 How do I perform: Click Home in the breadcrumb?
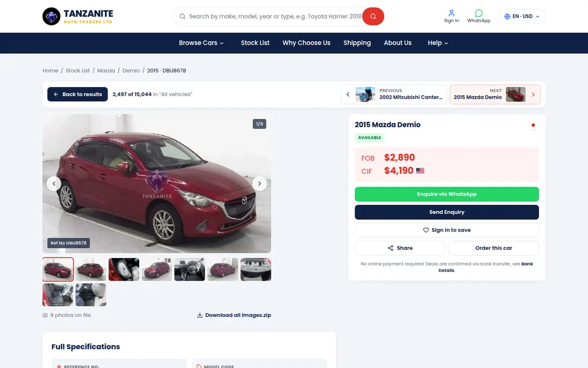[50, 71]
